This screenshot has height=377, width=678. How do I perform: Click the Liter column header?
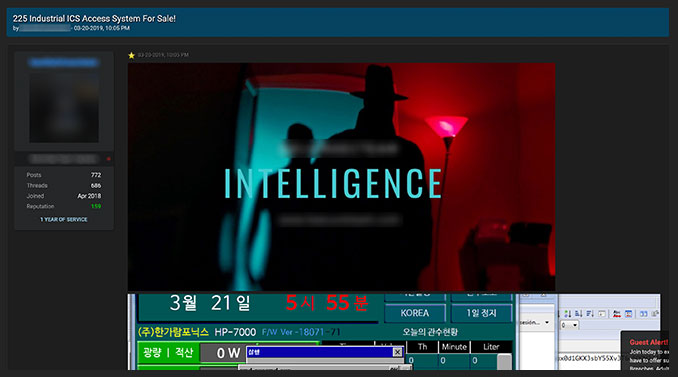pos(491,347)
